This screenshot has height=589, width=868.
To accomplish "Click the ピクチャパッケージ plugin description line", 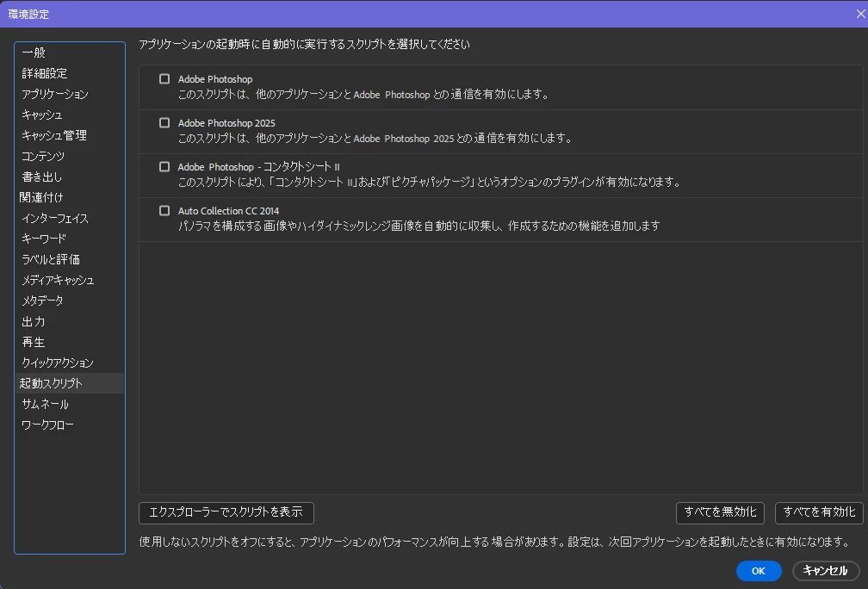I will pyautogui.click(x=429, y=183).
